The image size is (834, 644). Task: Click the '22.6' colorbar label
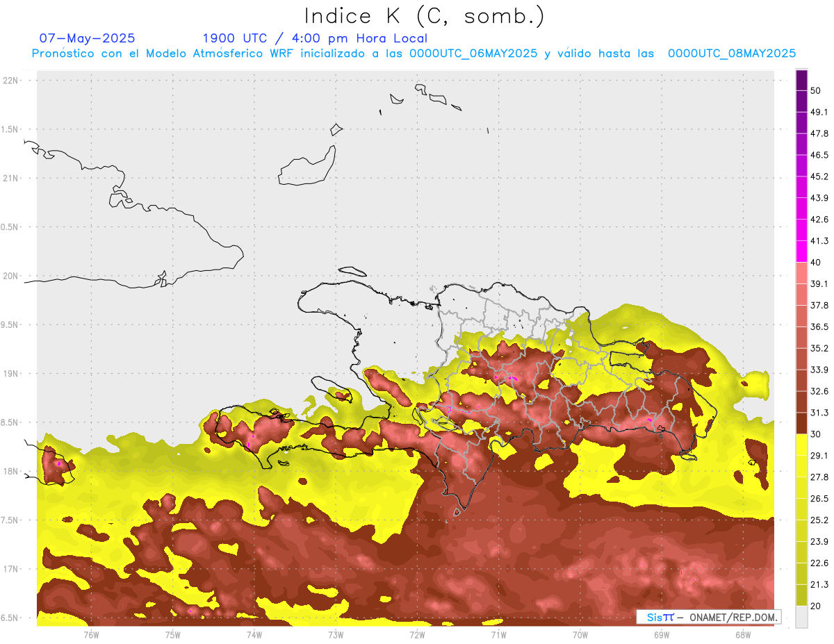819,563
